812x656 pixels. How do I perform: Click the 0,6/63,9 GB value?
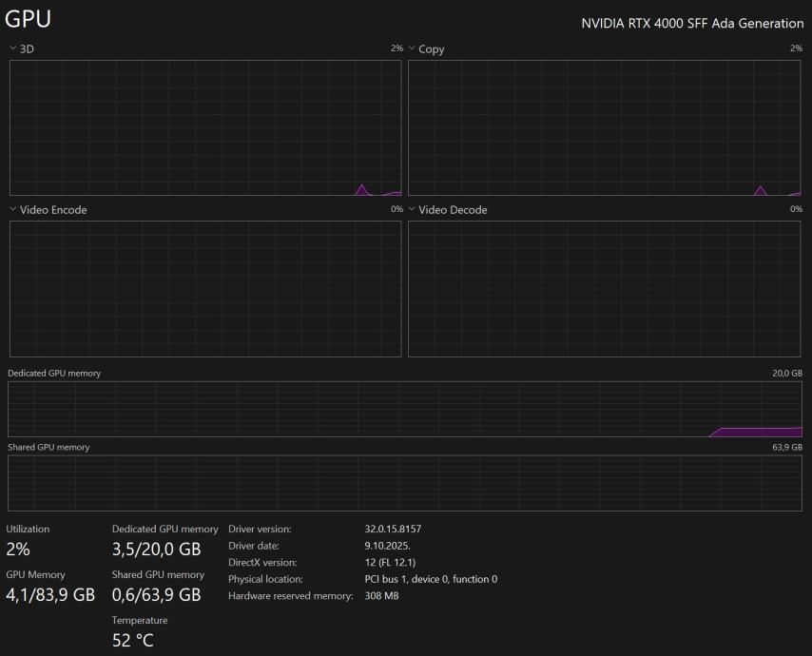(x=156, y=595)
